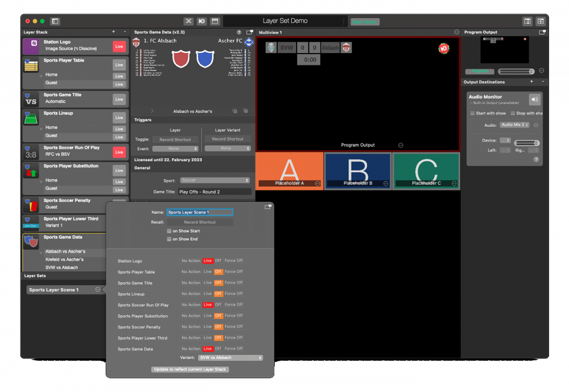Click the Sports Game Title VS icon
This screenshot has width=569, height=392.
pos(31,99)
